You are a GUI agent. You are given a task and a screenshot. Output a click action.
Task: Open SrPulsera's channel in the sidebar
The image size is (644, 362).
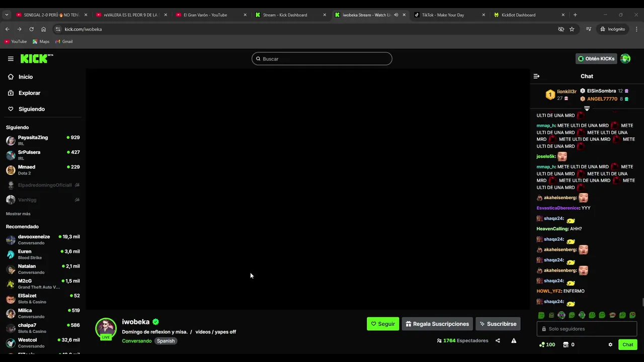pyautogui.click(x=43, y=155)
